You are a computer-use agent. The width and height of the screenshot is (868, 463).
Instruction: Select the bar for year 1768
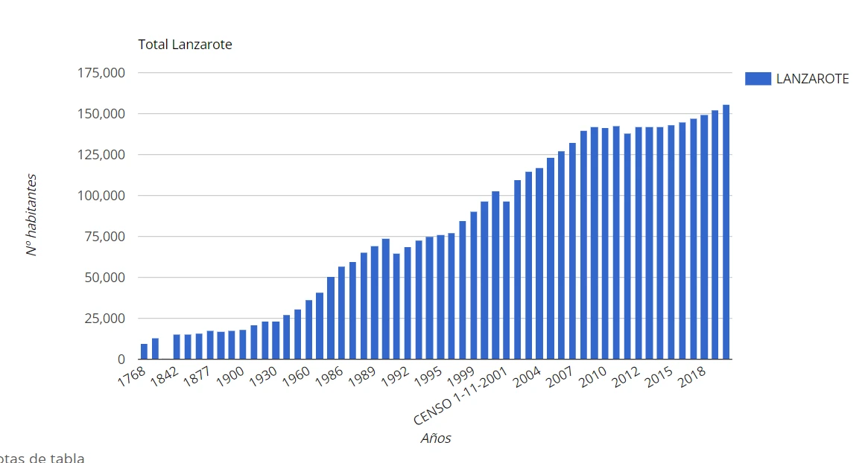pyautogui.click(x=144, y=351)
